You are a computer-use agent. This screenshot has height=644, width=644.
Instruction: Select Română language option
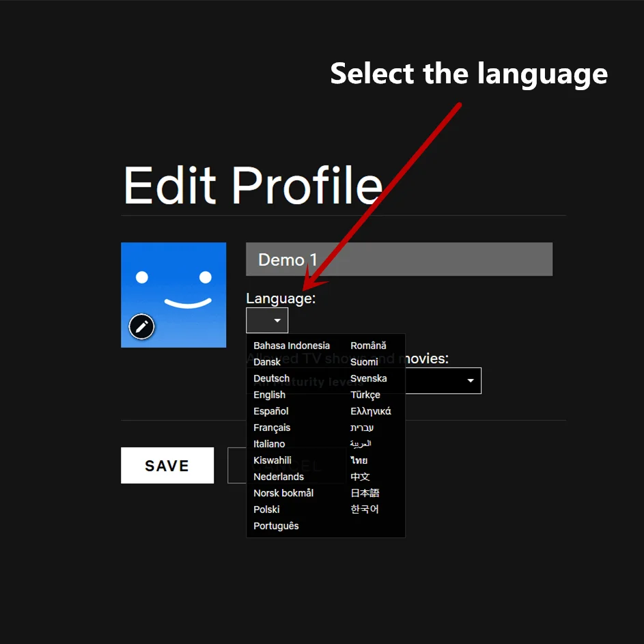pos(368,346)
